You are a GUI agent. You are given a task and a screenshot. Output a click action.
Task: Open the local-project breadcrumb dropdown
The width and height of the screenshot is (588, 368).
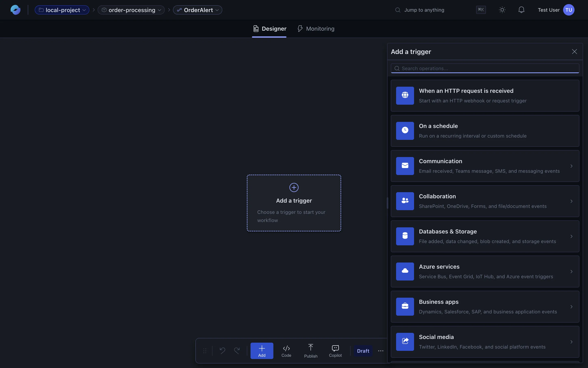point(62,10)
